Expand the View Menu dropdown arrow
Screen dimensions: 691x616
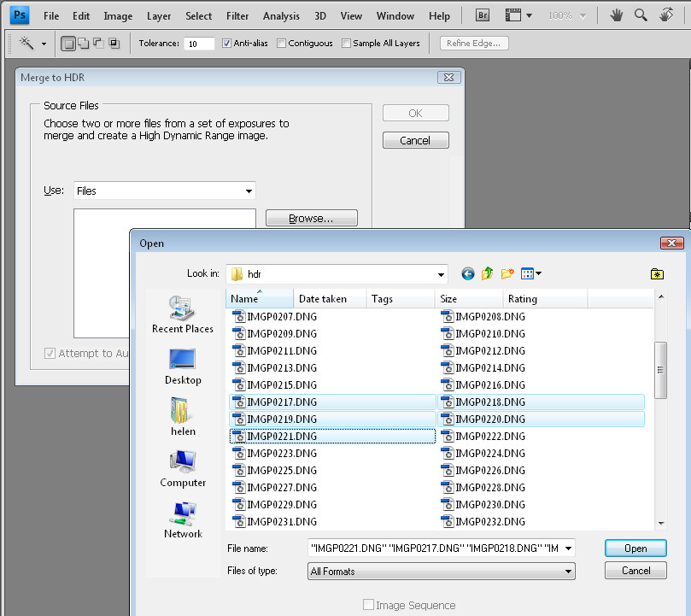[x=538, y=274]
